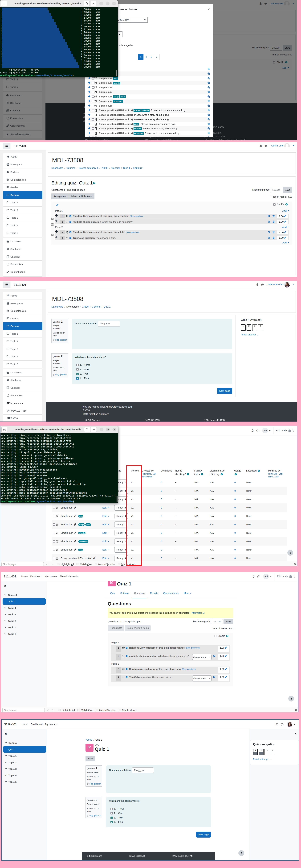Click Find in page field under question bank
The image size is (301, 868).
[x=23, y=564]
